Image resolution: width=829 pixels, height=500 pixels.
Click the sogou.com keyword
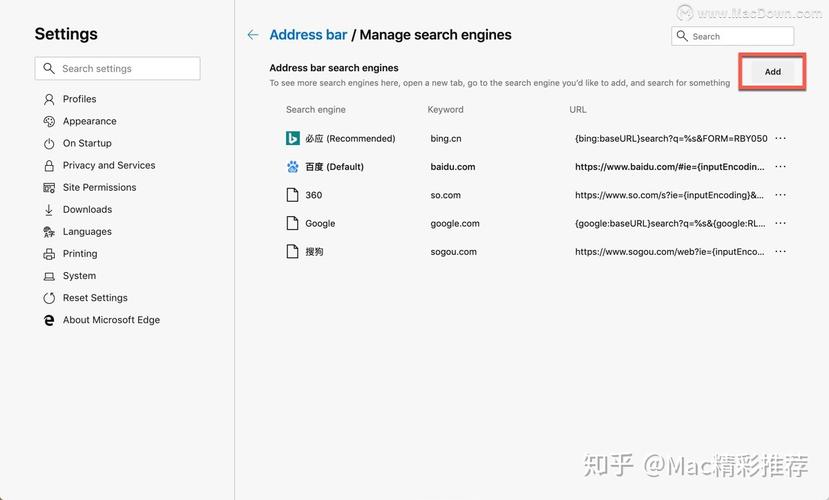(x=453, y=252)
